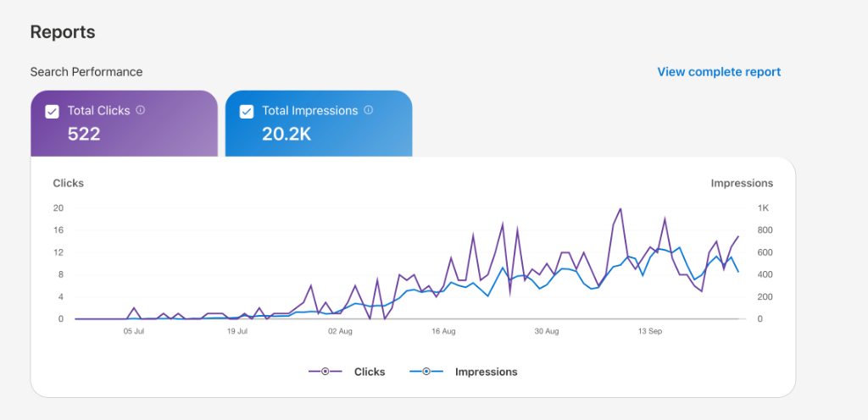Click the 02 Aug axis label
This screenshot has height=420, width=868.
click(x=340, y=332)
